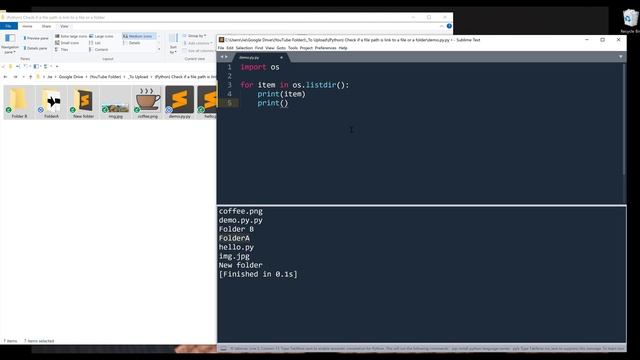Open Sublime Text Help menu
Screen dimensions: 640x360
343,48
